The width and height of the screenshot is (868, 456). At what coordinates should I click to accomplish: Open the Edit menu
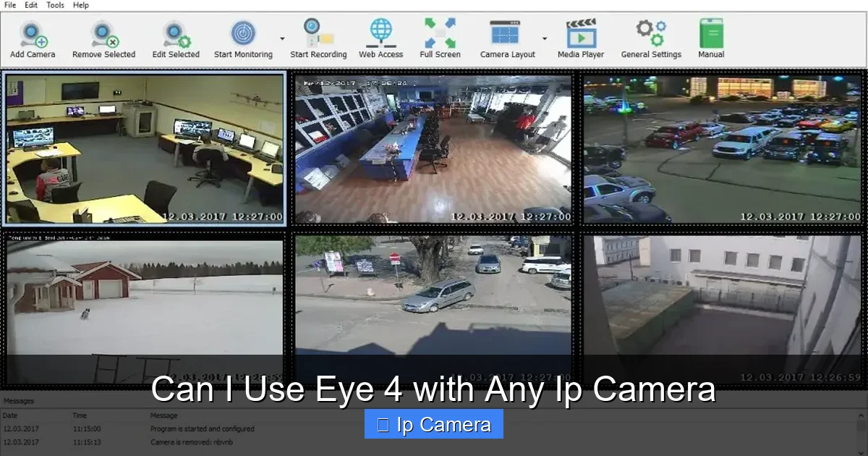point(31,5)
